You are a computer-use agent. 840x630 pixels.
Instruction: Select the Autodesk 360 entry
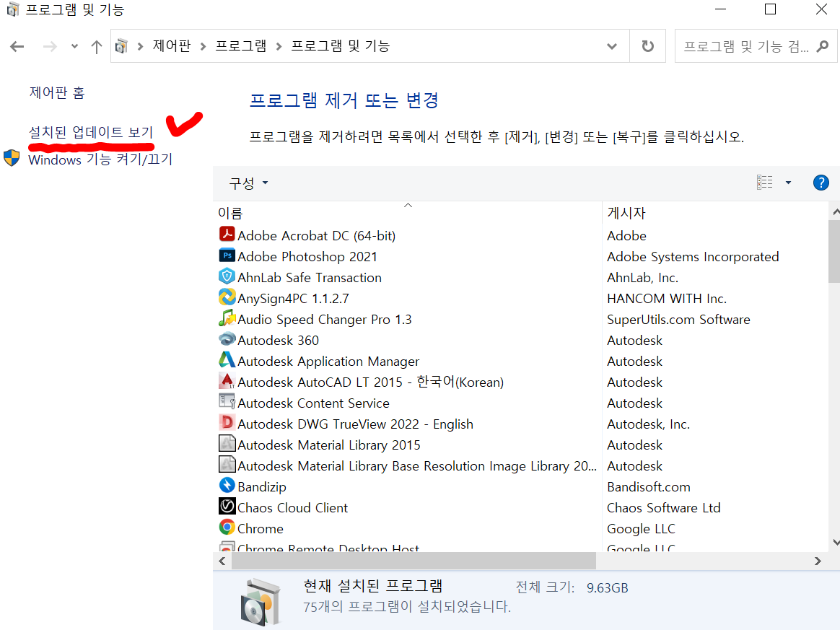(278, 340)
